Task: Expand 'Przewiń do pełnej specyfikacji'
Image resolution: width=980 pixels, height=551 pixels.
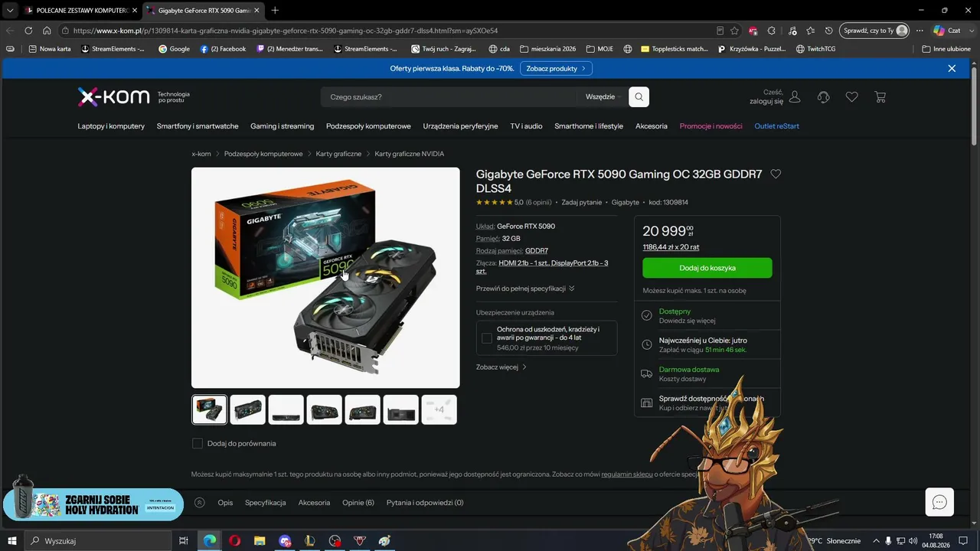Action: (x=525, y=289)
